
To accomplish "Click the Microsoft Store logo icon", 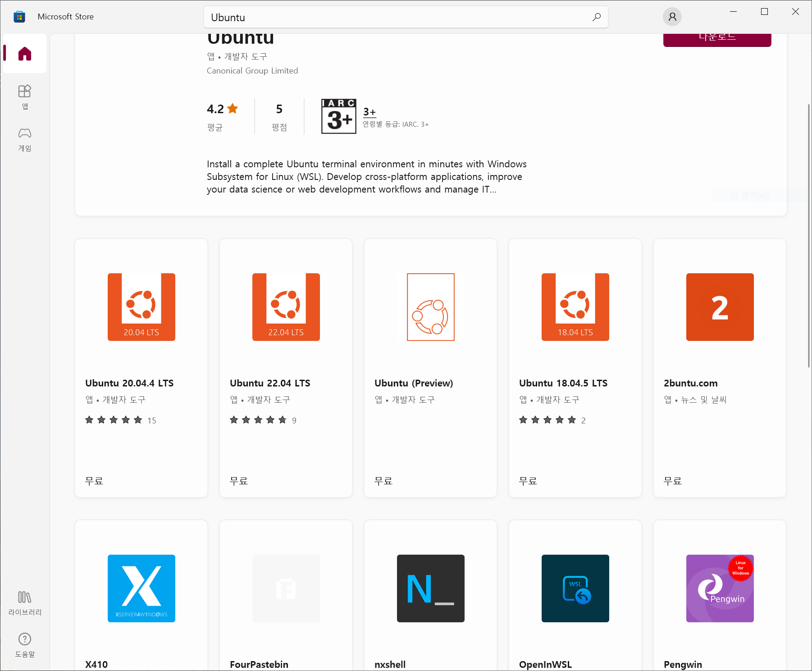I will point(19,17).
